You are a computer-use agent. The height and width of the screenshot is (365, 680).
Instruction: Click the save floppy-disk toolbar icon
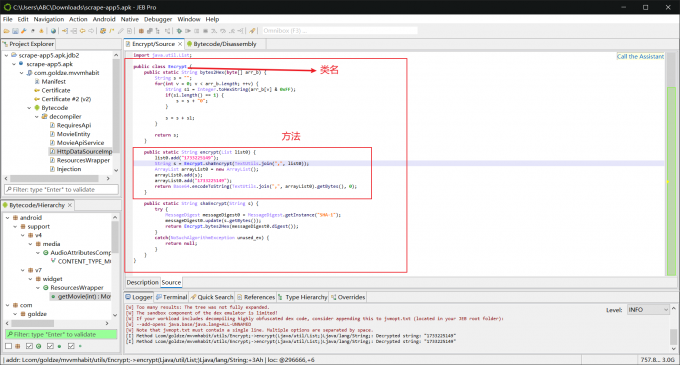coord(15,31)
